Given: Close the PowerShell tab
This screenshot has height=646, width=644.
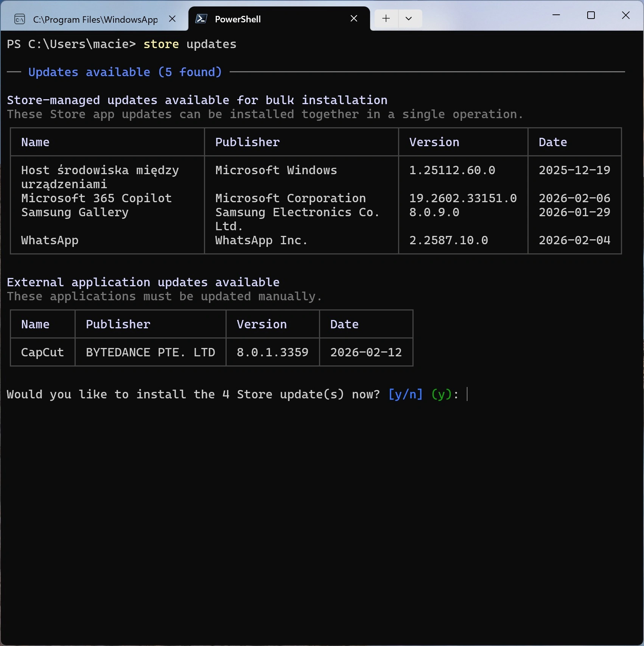Looking at the screenshot, I should (x=354, y=18).
